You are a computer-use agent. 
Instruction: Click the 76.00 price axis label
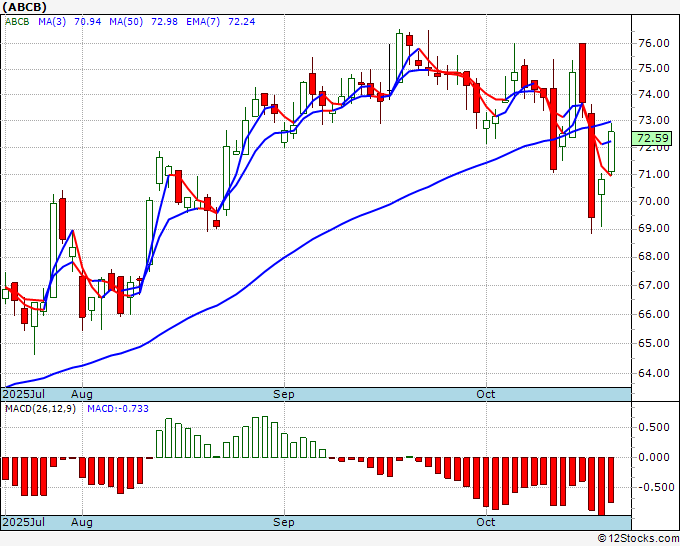[x=654, y=43]
